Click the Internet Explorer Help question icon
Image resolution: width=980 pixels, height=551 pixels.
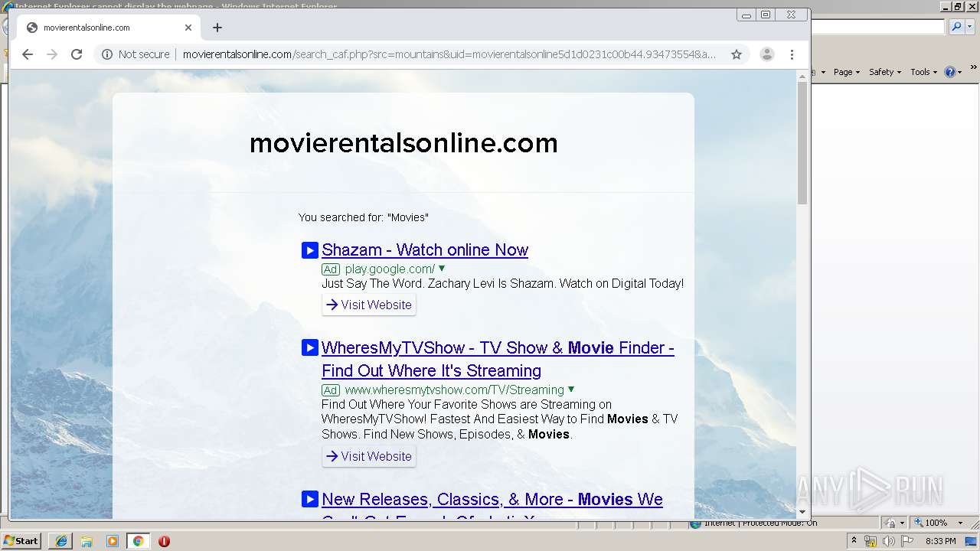949,72
